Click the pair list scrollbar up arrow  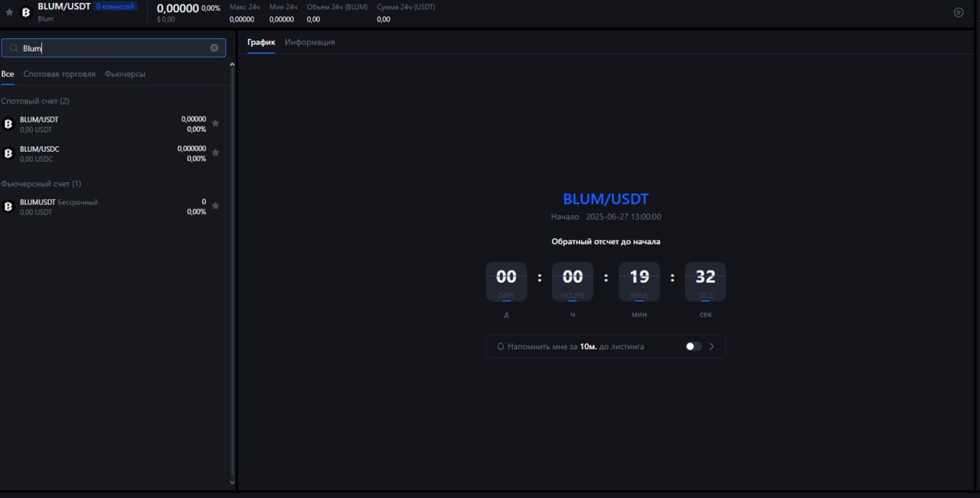pyautogui.click(x=232, y=64)
